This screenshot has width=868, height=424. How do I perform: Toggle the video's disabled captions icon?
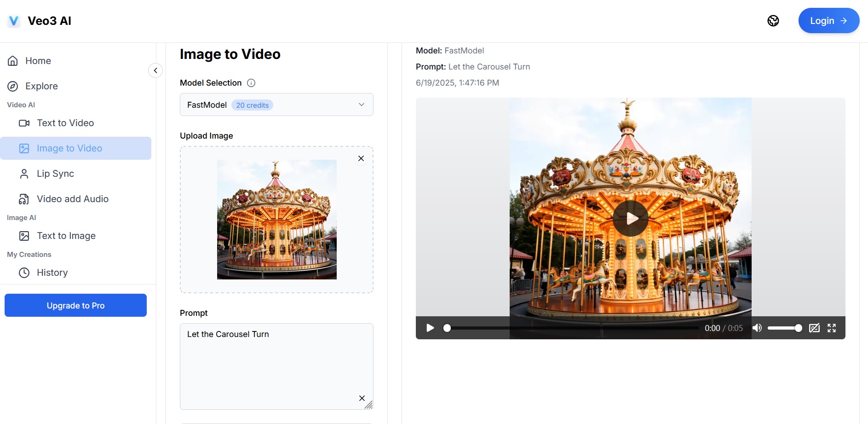pyautogui.click(x=814, y=328)
